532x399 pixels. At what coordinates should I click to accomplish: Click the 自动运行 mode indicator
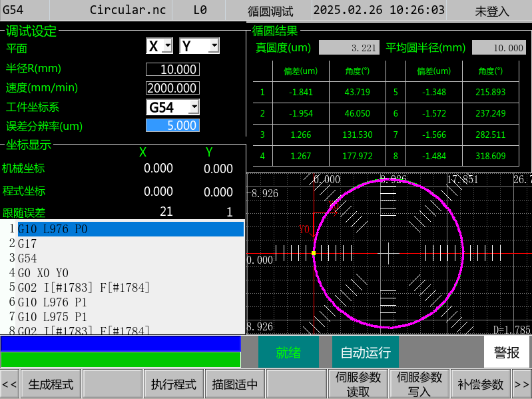tap(365, 352)
